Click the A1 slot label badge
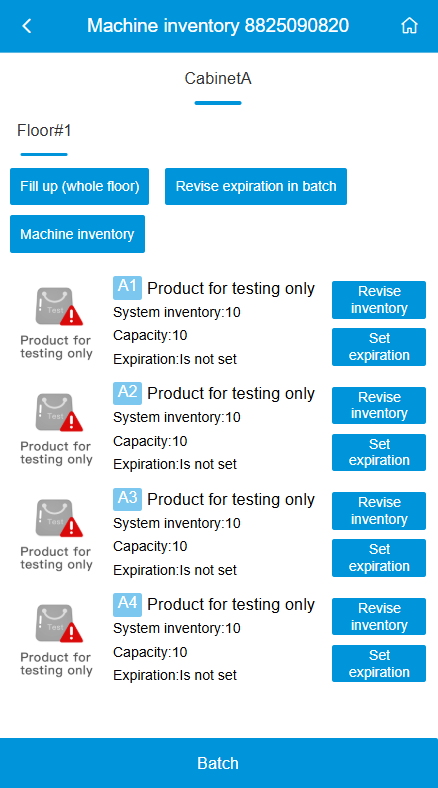438x788 pixels. (127, 288)
